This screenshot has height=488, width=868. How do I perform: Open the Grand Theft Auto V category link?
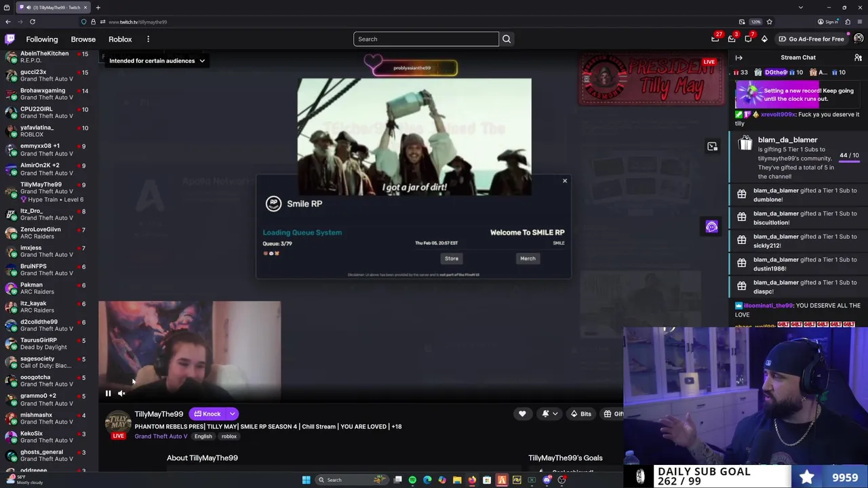[161, 436]
